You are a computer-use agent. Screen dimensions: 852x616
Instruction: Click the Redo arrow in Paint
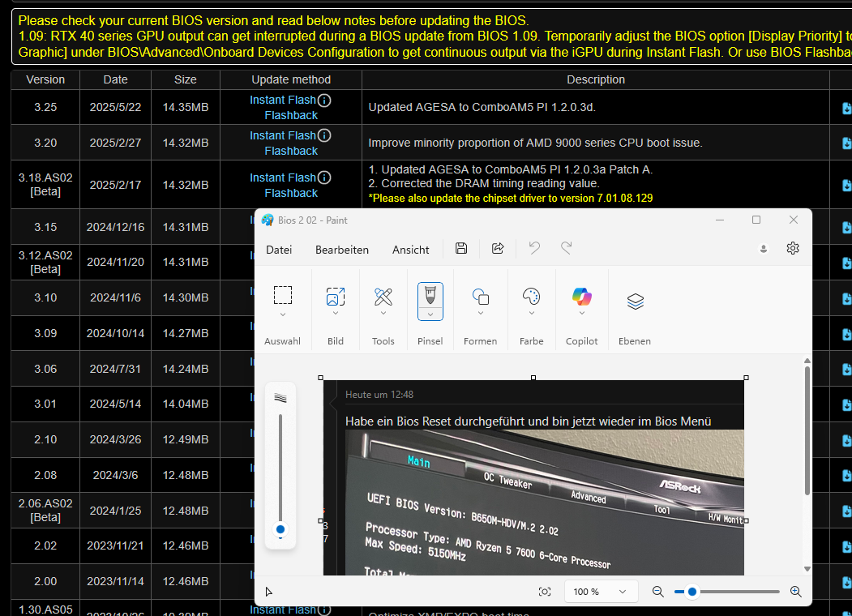pos(566,249)
